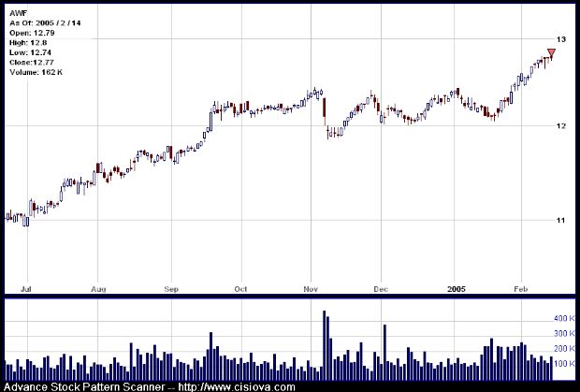
Task: Click the price axis label 11
Action: pyautogui.click(x=561, y=221)
